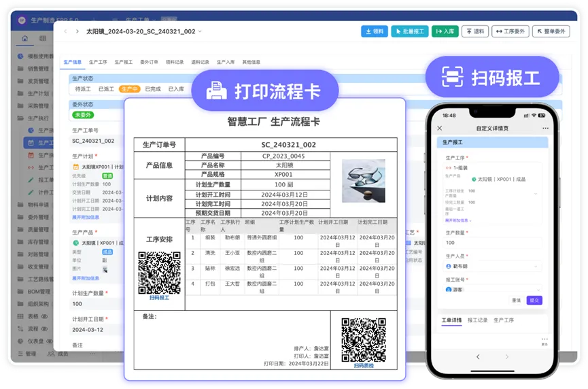Click the 计划开工日期 field 2024-03-12
The height and width of the screenshot is (389, 588).
pos(97,330)
